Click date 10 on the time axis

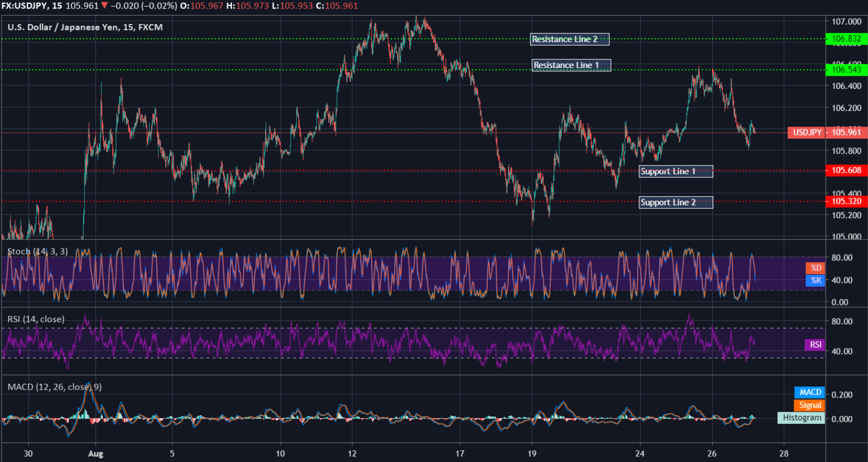280,454
